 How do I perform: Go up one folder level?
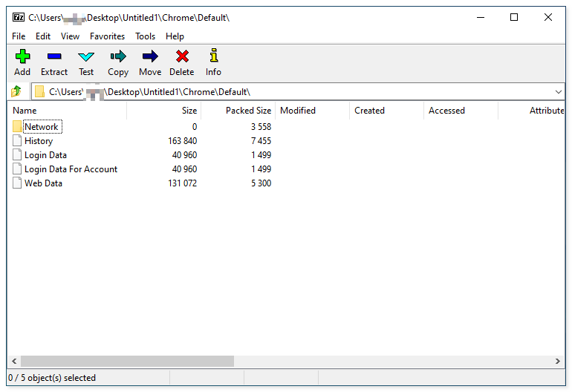tap(16, 91)
